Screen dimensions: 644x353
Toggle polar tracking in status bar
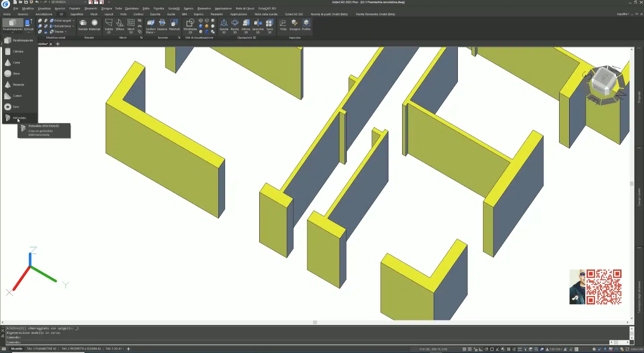(486, 349)
